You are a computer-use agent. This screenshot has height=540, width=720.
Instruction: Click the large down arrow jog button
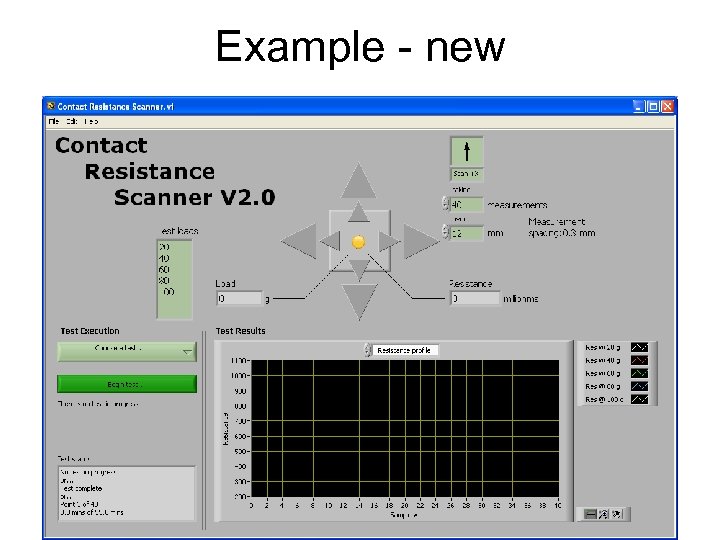click(359, 301)
